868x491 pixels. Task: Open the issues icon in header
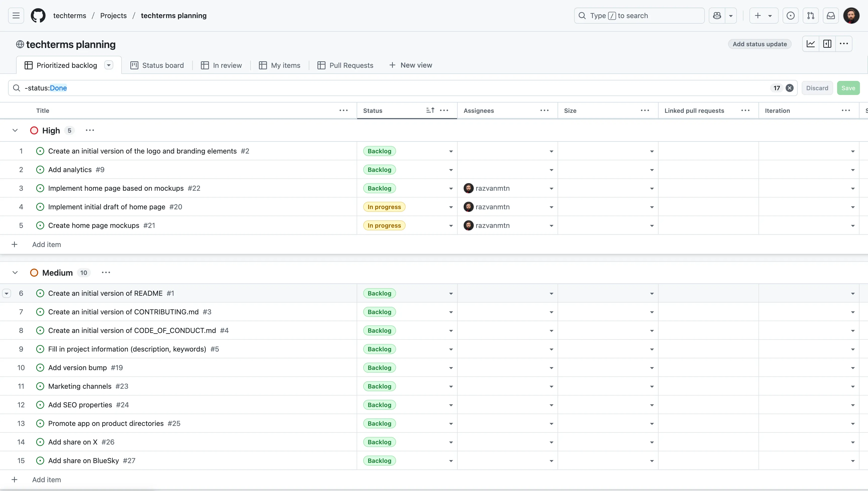(x=790, y=16)
